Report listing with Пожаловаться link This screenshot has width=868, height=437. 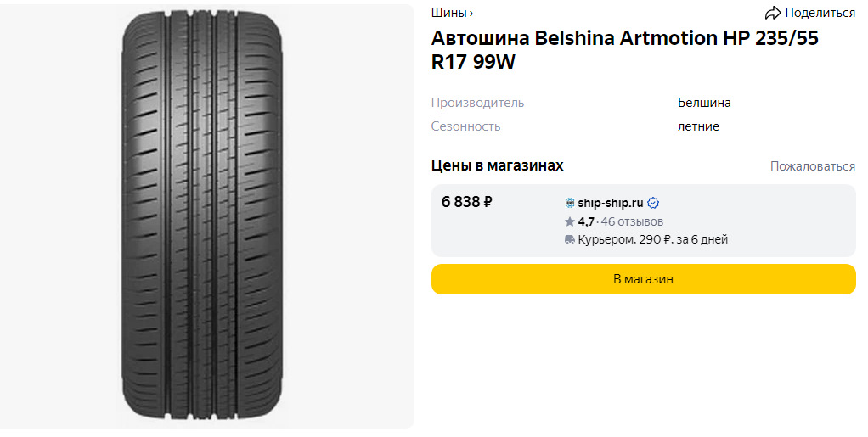click(x=812, y=166)
